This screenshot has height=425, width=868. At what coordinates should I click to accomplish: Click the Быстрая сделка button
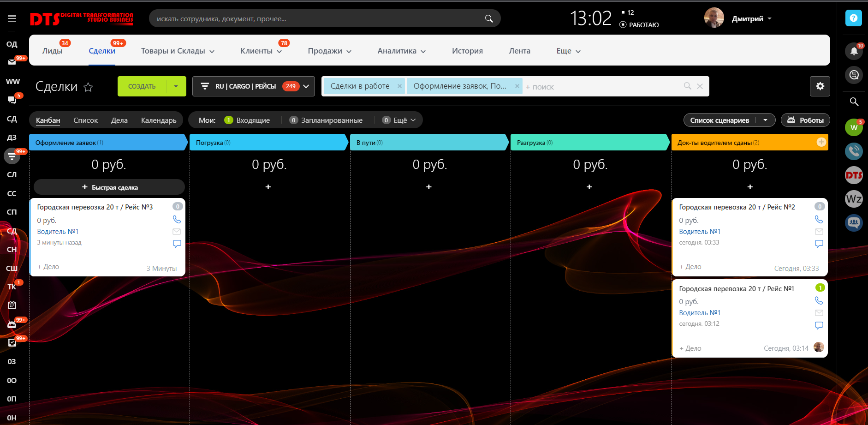[109, 187]
